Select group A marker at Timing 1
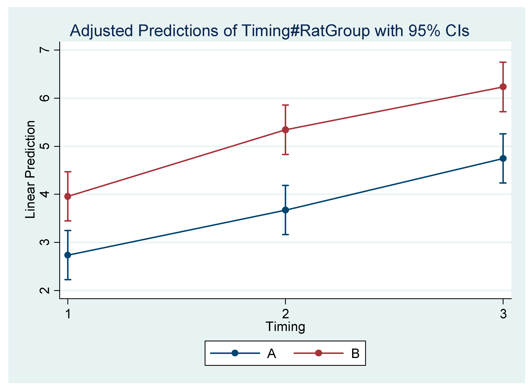 click(68, 255)
